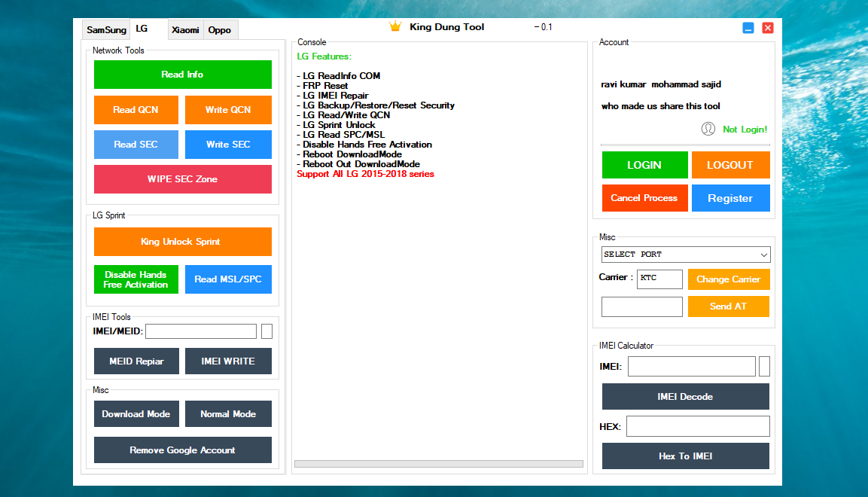Focus the IMEI/MEID input field
The height and width of the screenshot is (497, 868).
[x=201, y=331]
